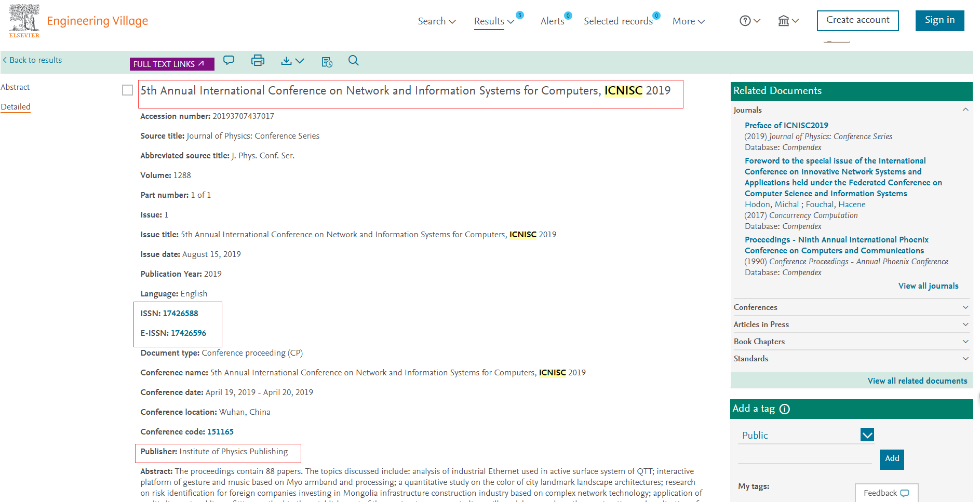Viewport: 980px width, 502px height.
Task: Click the print icon
Action: pyautogui.click(x=258, y=60)
